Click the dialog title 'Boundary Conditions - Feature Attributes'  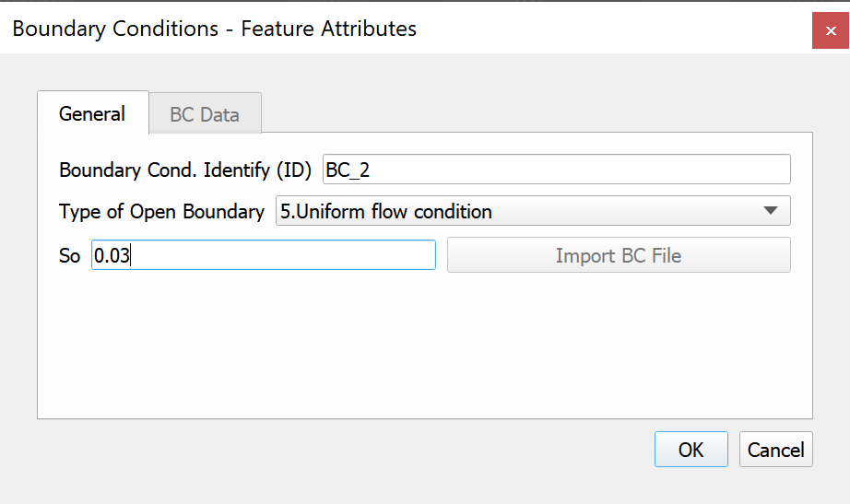click(214, 29)
